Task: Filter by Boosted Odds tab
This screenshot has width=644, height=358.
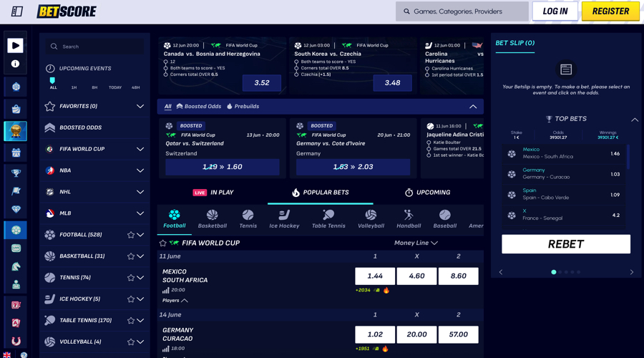Action: coord(199,107)
